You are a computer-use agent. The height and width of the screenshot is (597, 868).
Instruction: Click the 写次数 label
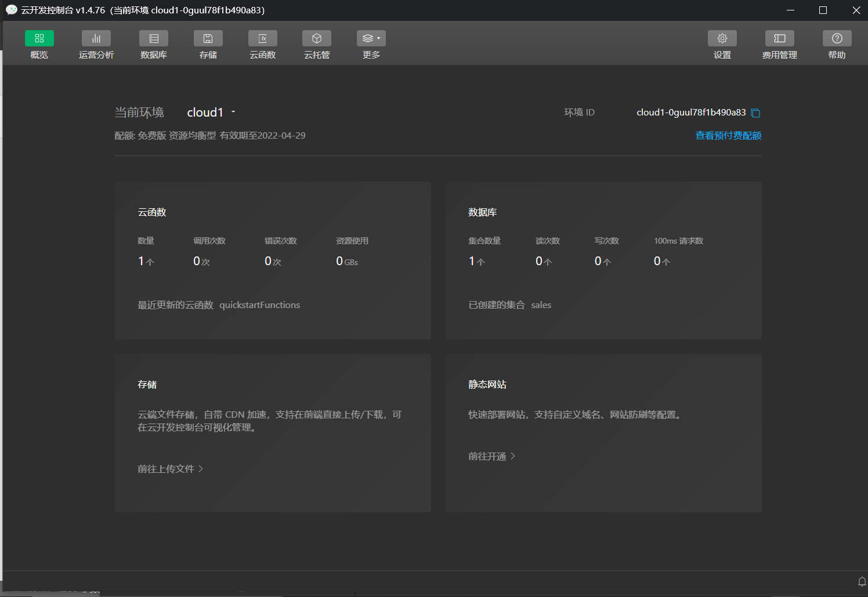click(x=607, y=241)
